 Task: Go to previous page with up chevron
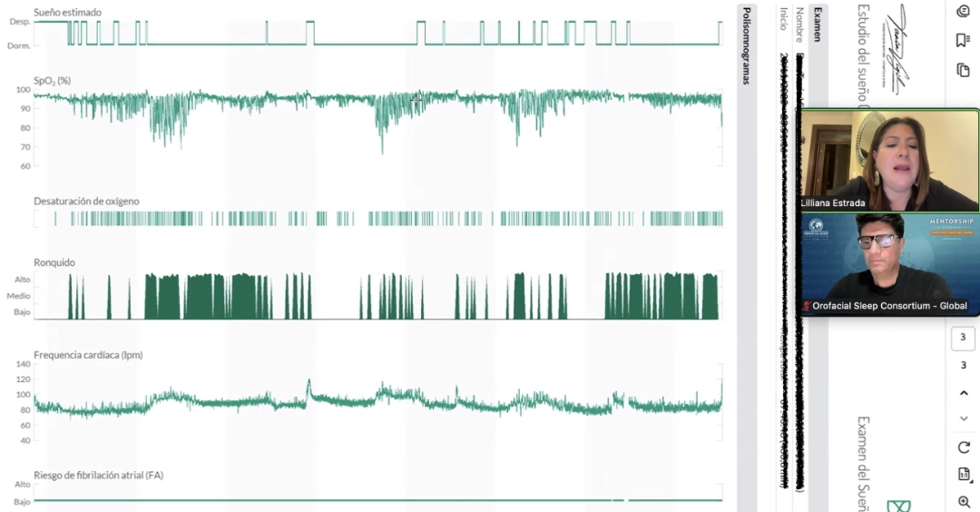(x=963, y=393)
